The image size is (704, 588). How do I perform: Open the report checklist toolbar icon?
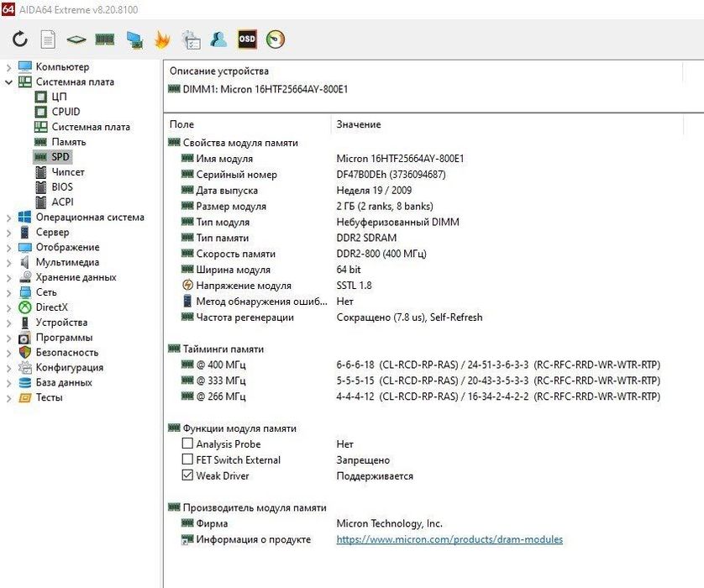coord(191,40)
